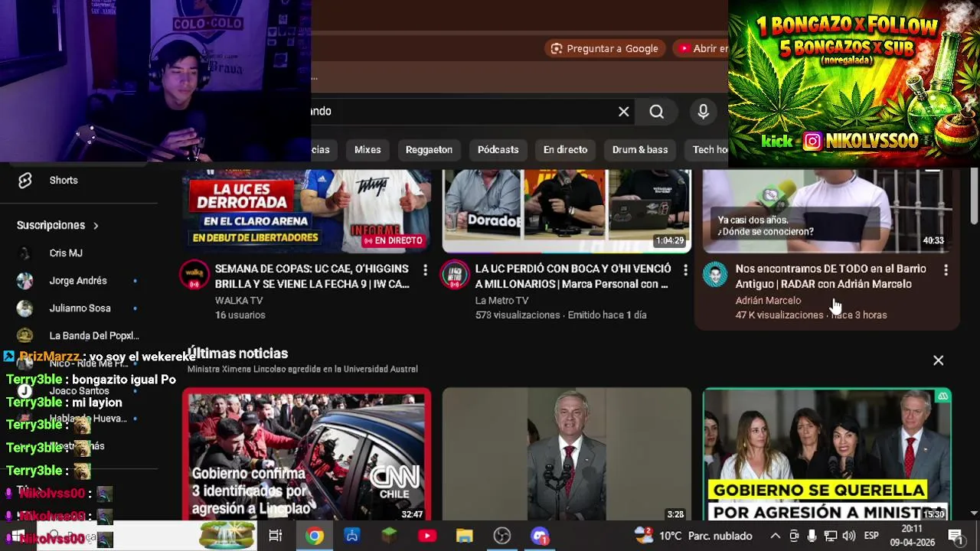Open Adrián Marcelo channel avatar
Screen dimensions: 980x551
point(715,275)
